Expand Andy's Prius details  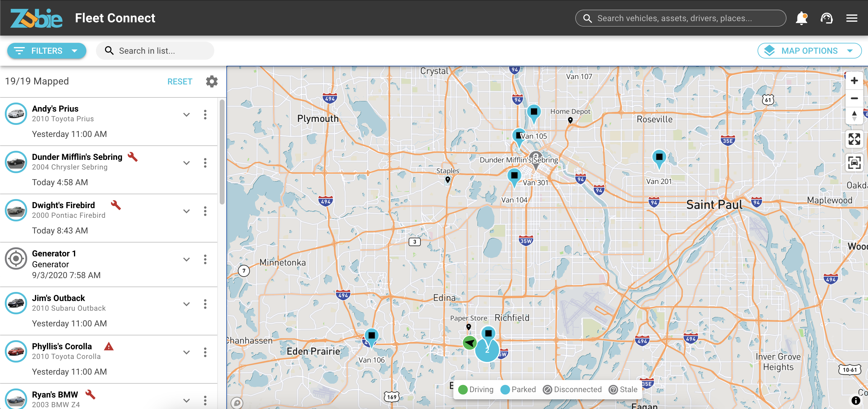tap(186, 115)
